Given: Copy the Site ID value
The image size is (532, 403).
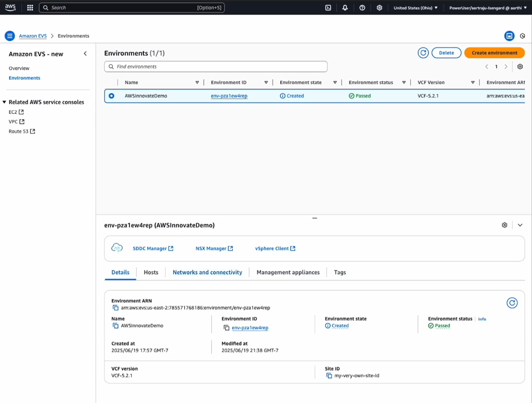Looking at the screenshot, I should pos(329,376).
